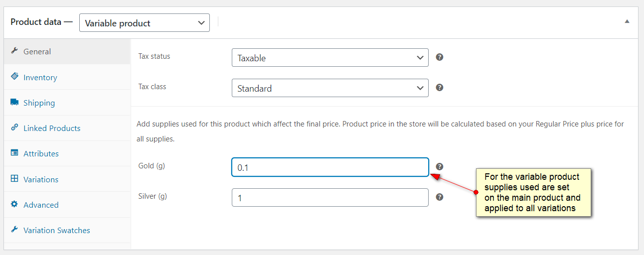Click help icon beside Gold field
Screen dimensions: 644x255
pyautogui.click(x=440, y=167)
